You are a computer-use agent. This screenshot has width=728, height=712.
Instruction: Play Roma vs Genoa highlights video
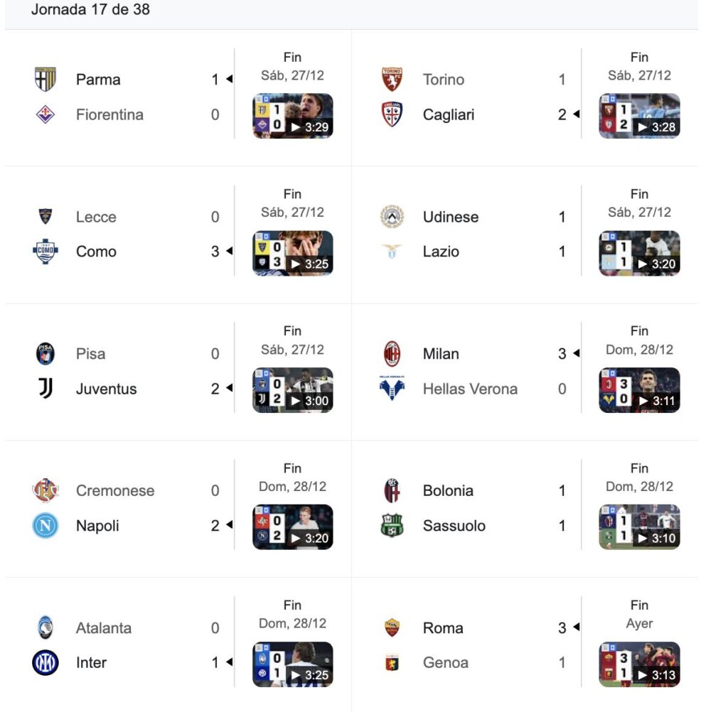pos(639,664)
